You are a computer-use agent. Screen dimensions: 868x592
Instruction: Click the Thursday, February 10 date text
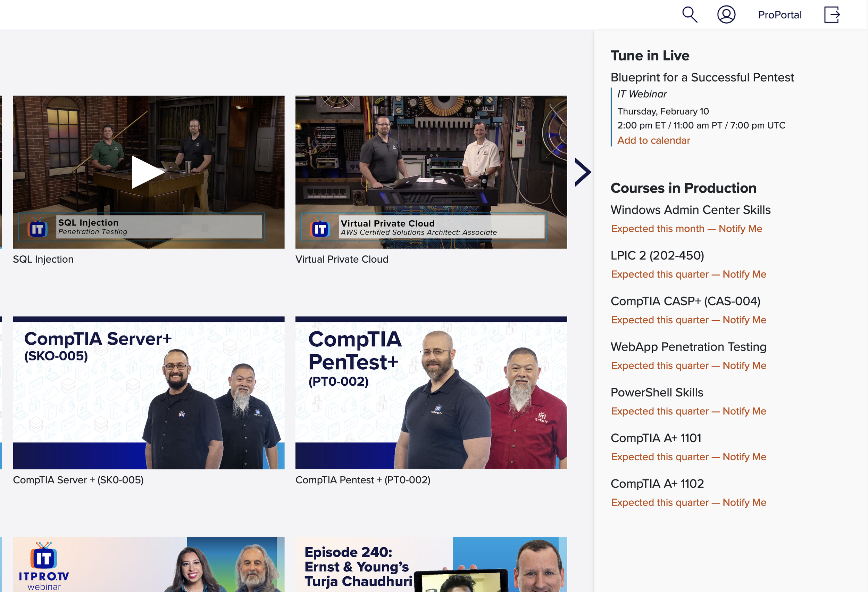(663, 112)
